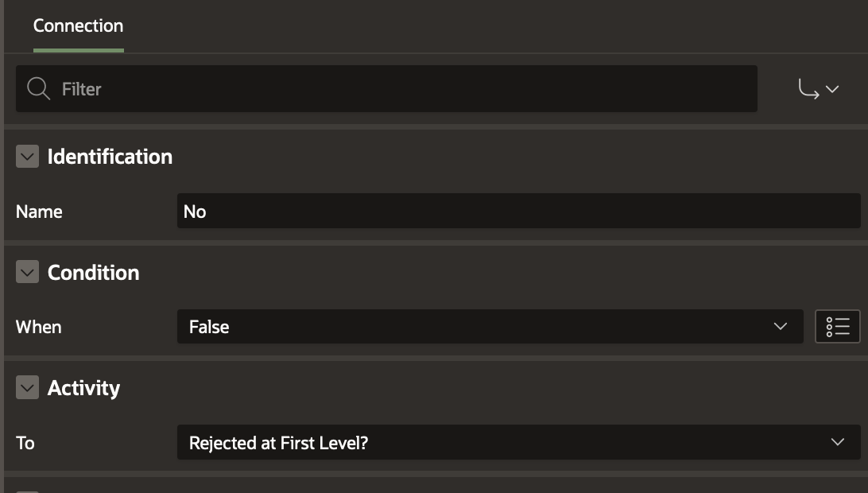Switch to the Connection tab
This screenshot has height=493, width=868.
78,26
